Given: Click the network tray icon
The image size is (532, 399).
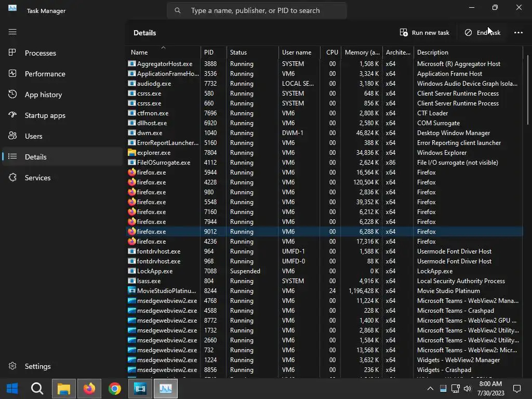Looking at the screenshot, I should click(x=455, y=389).
